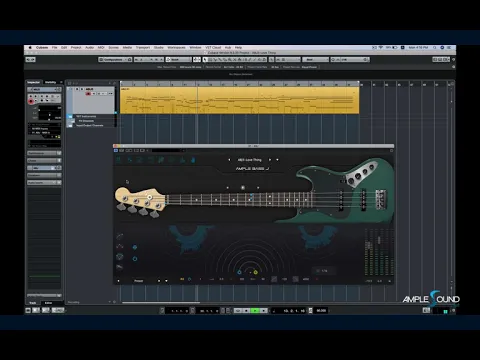Expand the VST Instruments folder track
480x360 pixels.
tap(70, 116)
